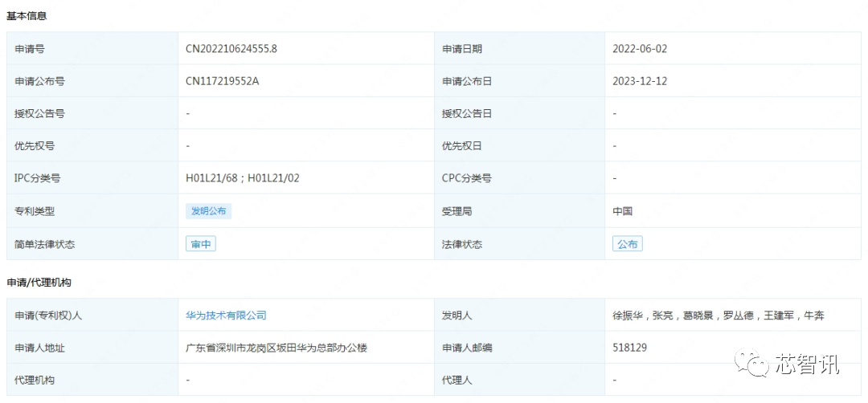Open the 华为技术有限公司 applicant link
The height and width of the screenshot is (403, 868).
[x=226, y=315]
